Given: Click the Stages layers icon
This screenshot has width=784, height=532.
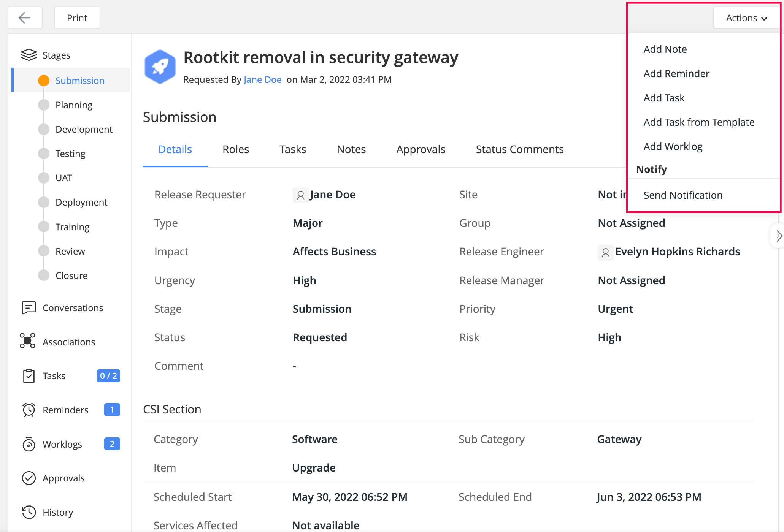Looking at the screenshot, I should pos(29,55).
